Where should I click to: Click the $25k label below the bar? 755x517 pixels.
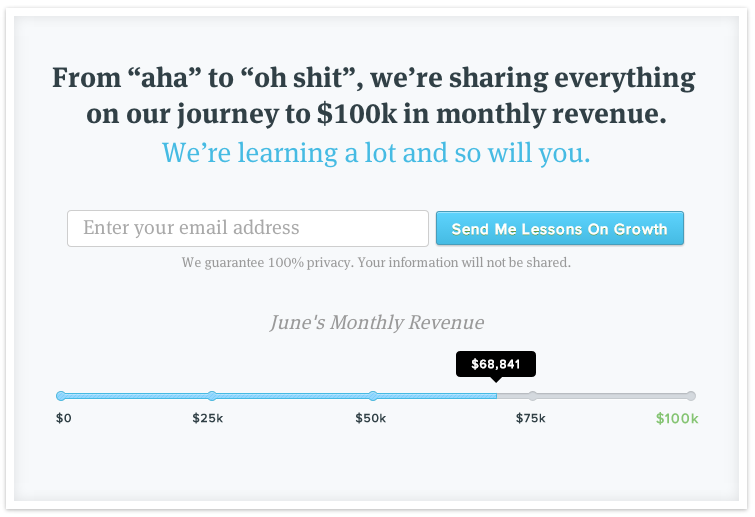pyautogui.click(x=208, y=418)
